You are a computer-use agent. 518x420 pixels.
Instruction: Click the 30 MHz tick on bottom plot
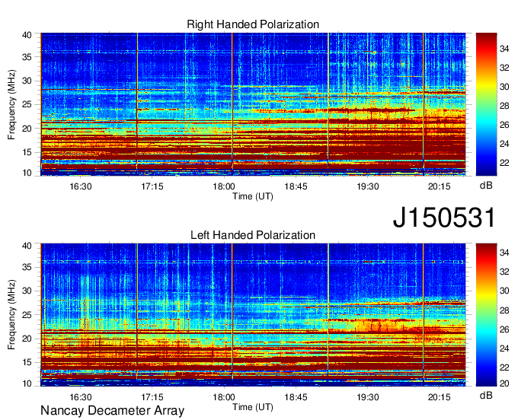pyautogui.click(x=27, y=291)
